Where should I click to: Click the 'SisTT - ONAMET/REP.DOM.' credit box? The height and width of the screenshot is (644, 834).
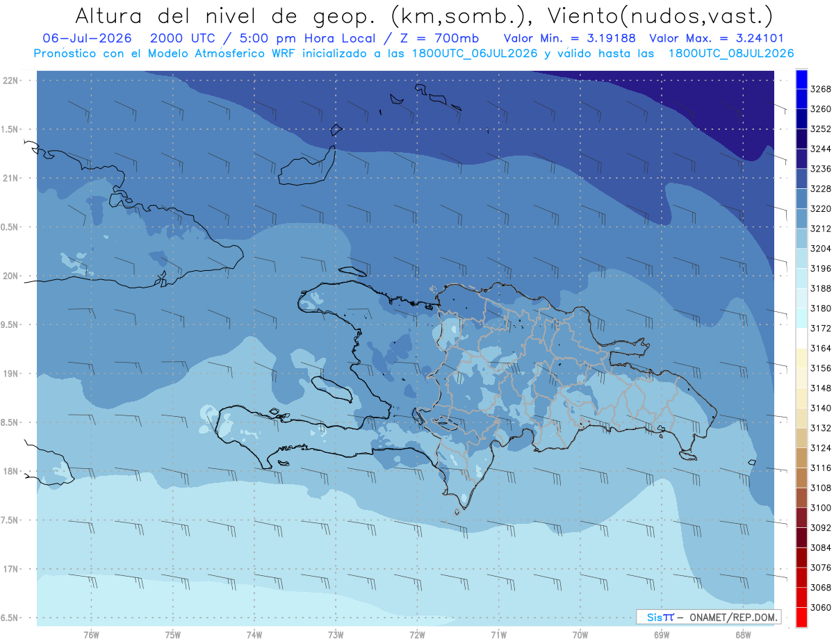pyautogui.click(x=708, y=617)
